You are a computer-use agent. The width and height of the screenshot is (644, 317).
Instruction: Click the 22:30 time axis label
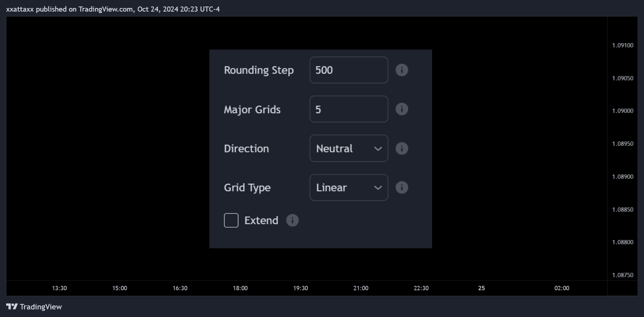421,288
